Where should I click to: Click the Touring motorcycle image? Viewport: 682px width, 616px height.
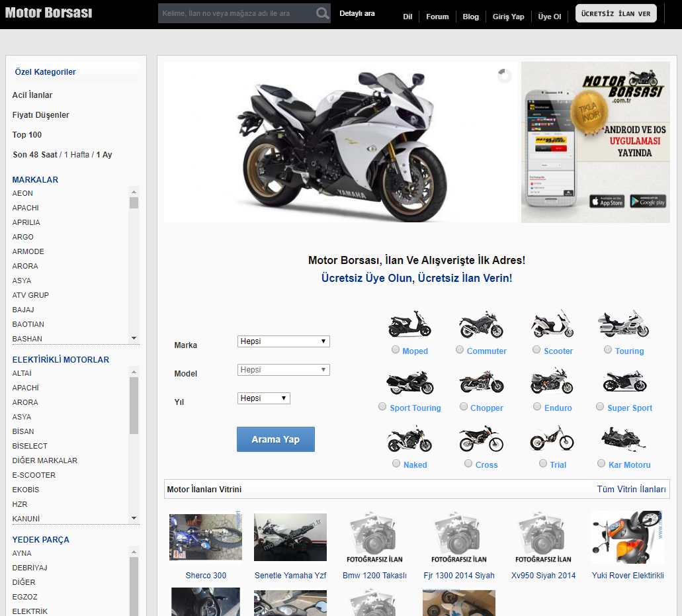pyautogui.click(x=623, y=324)
